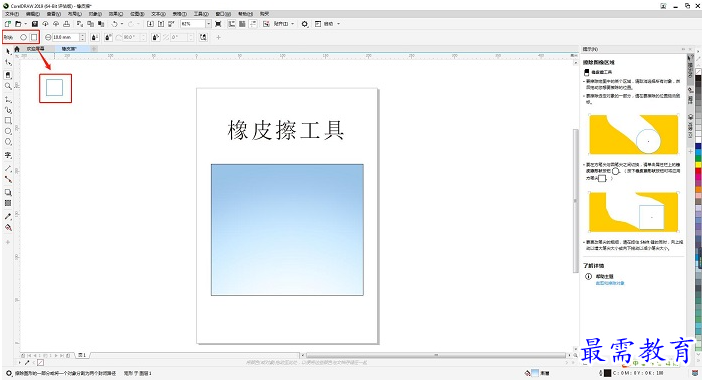Image resolution: width=702 pixels, height=382 pixels.
Task: Open the Text menu
Action: coord(158,14)
